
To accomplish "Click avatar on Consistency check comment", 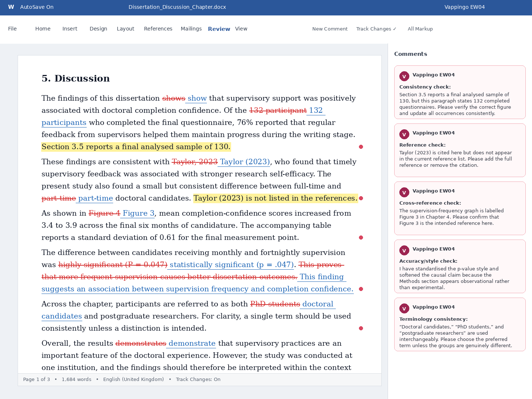I will coord(404,76).
